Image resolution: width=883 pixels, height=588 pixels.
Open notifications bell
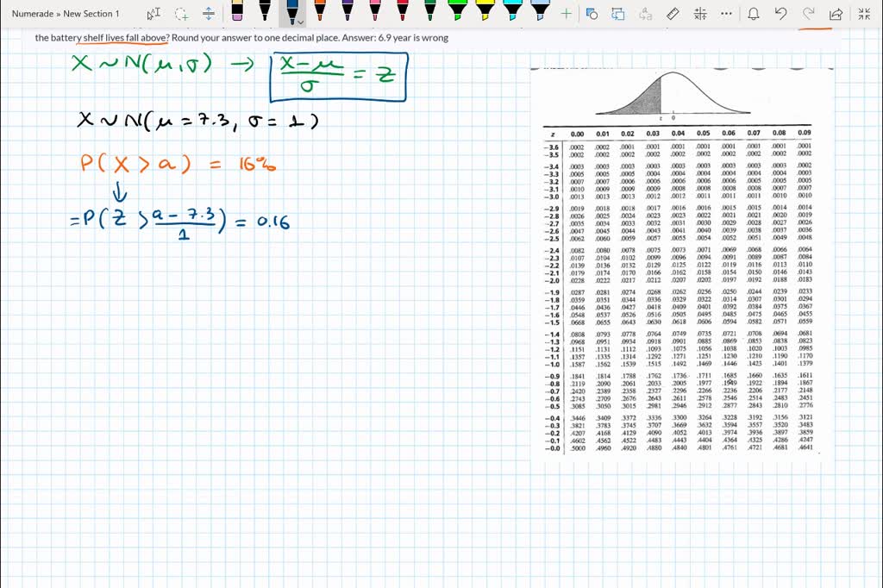[x=754, y=14]
